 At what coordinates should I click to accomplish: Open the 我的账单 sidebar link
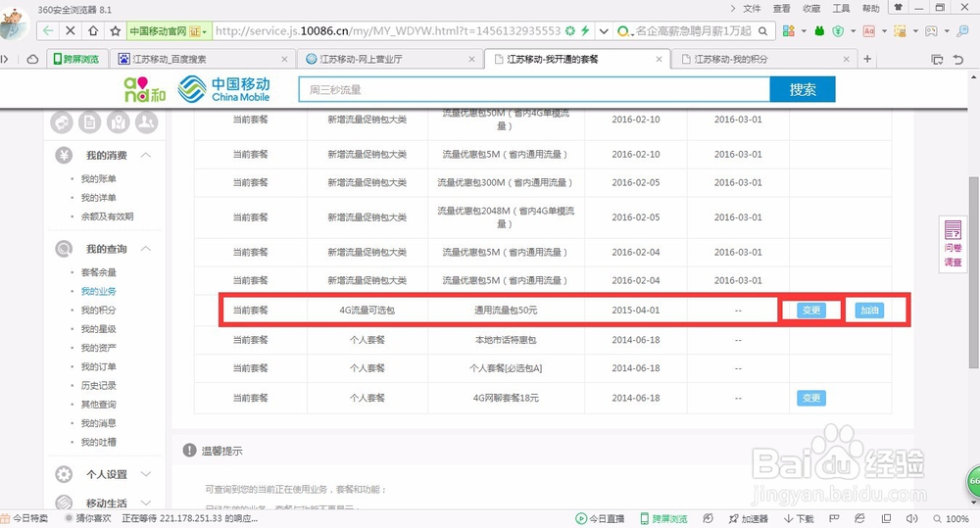(x=98, y=178)
